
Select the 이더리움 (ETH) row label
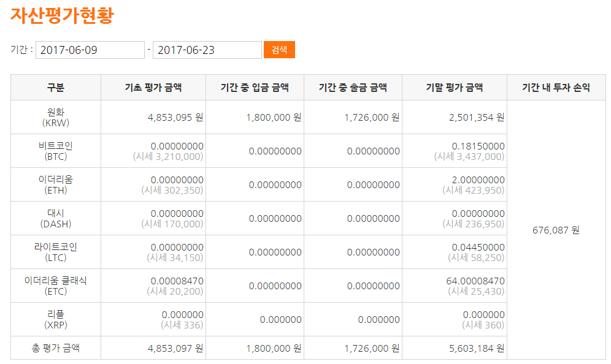pos(56,185)
